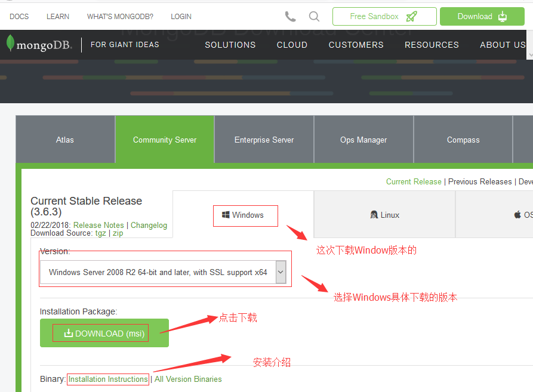Open the LEARN menu item

(x=58, y=17)
